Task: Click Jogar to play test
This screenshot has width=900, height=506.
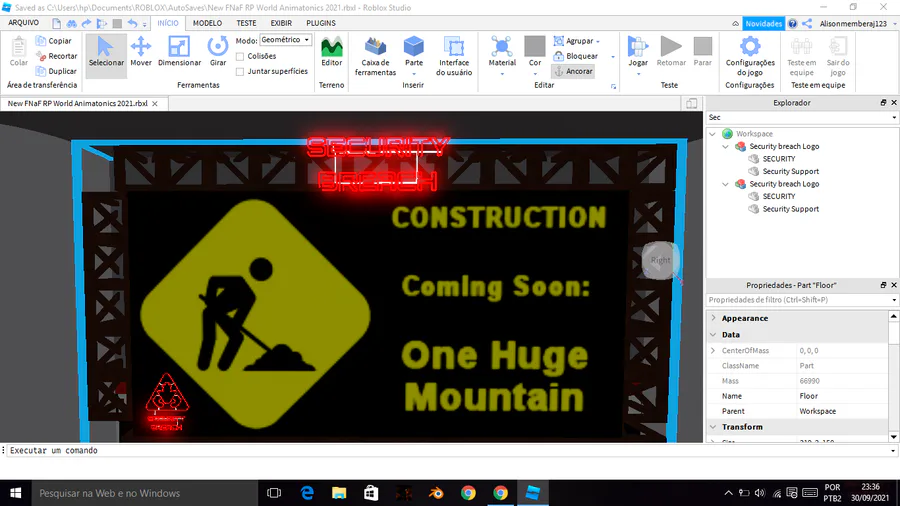Action: point(638,52)
